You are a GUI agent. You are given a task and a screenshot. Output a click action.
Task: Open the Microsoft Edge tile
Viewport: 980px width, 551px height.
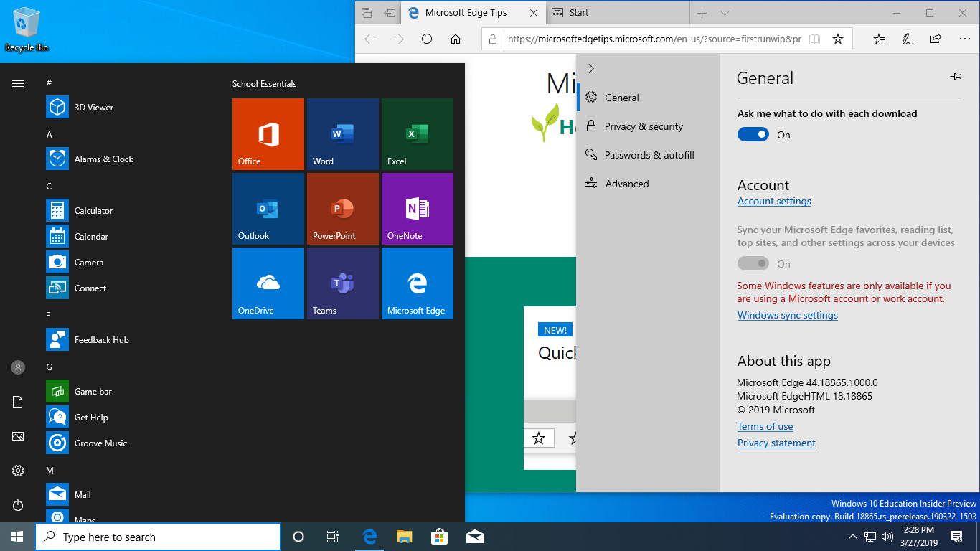click(418, 283)
